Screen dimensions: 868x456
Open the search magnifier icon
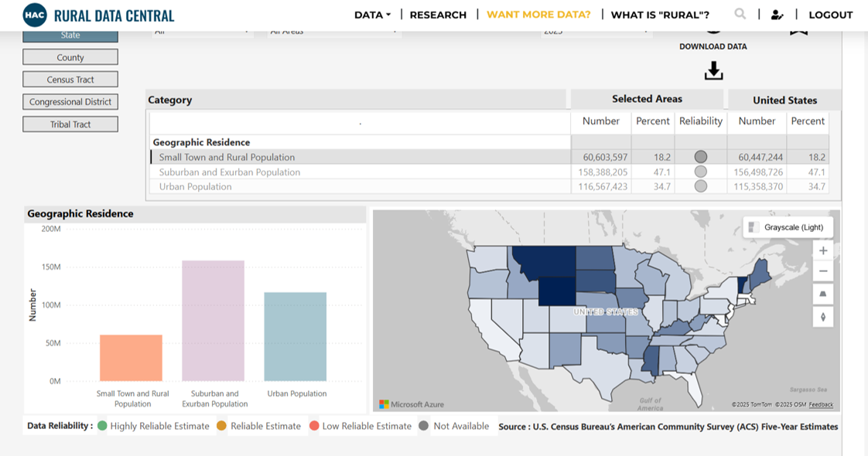click(740, 14)
